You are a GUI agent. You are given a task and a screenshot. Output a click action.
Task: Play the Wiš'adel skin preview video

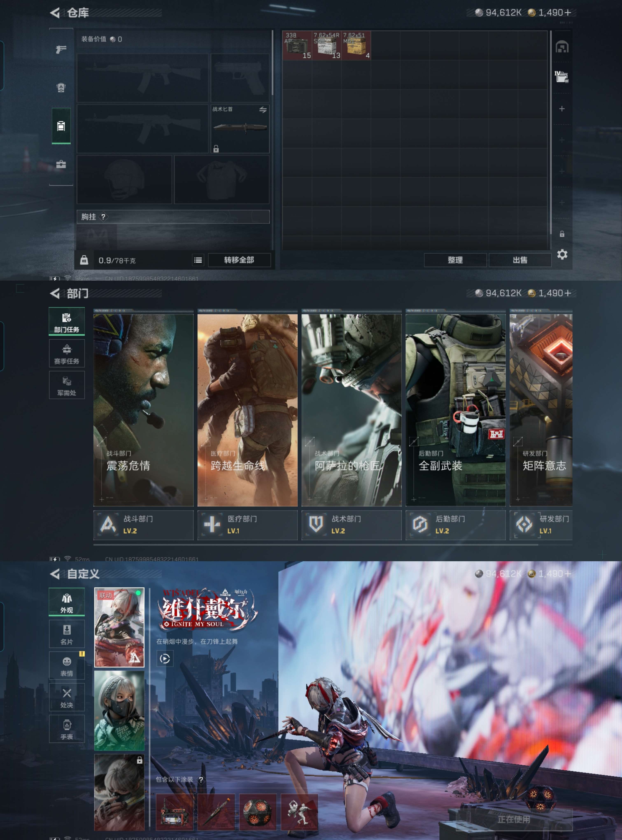(x=165, y=659)
